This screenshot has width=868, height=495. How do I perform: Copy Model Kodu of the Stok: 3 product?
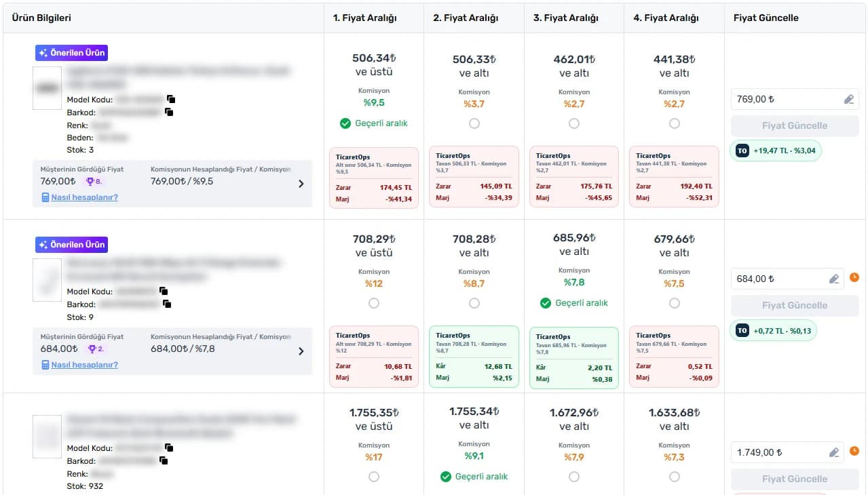tap(170, 100)
